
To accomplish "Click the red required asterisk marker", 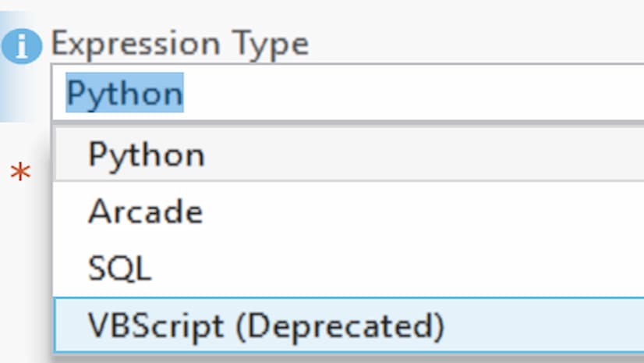I will (x=20, y=174).
